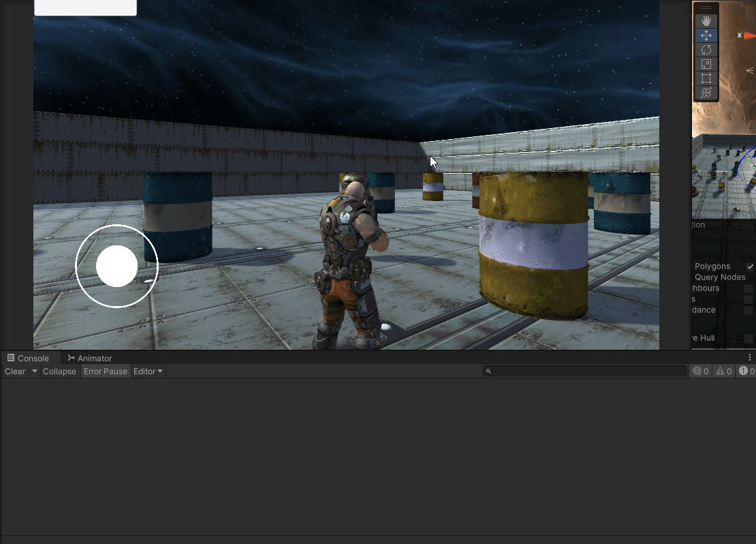
Task: Click the 'Polygons' label
Action: point(712,267)
